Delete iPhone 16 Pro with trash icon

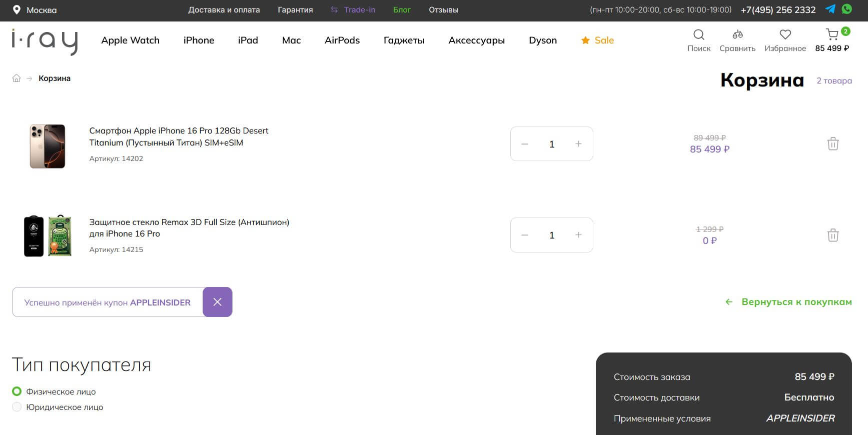coord(833,144)
